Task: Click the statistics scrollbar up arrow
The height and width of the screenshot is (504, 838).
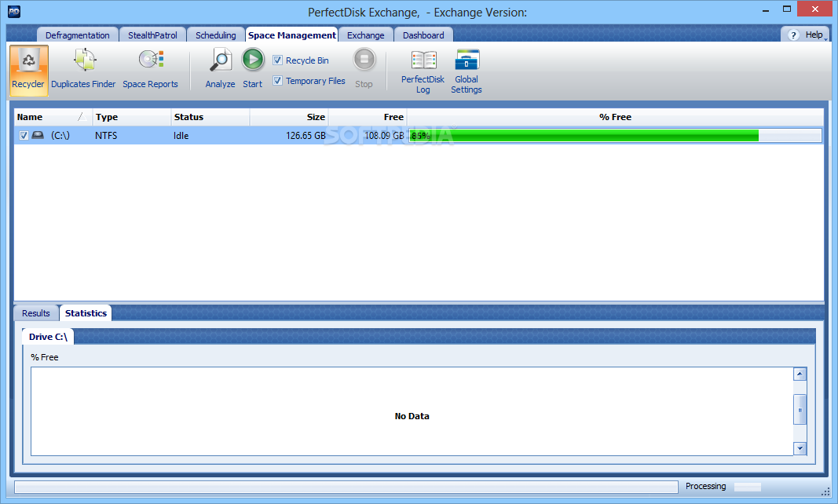Action: (x=800, y=374)
